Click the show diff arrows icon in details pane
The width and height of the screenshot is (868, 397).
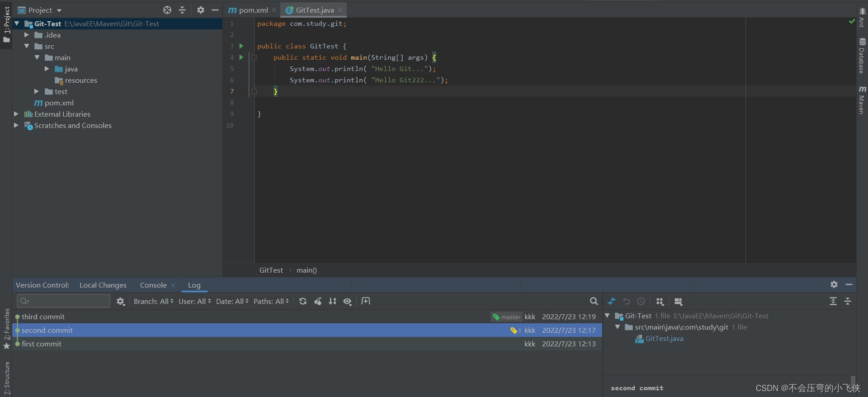coord(612,301)
